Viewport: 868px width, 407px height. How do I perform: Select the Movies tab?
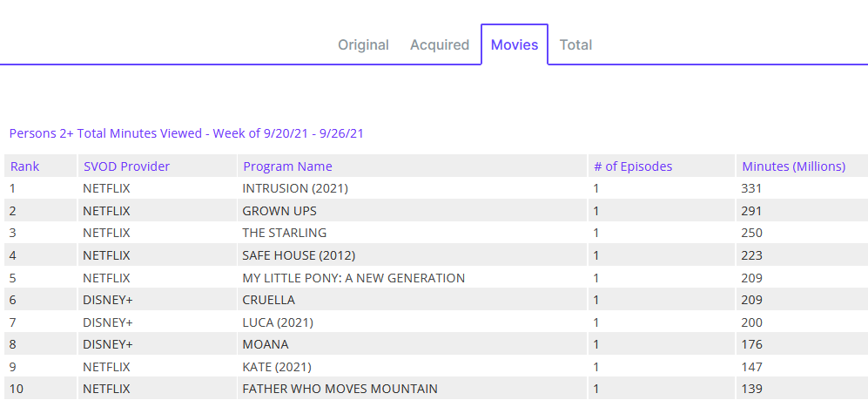tap(515, 44)
